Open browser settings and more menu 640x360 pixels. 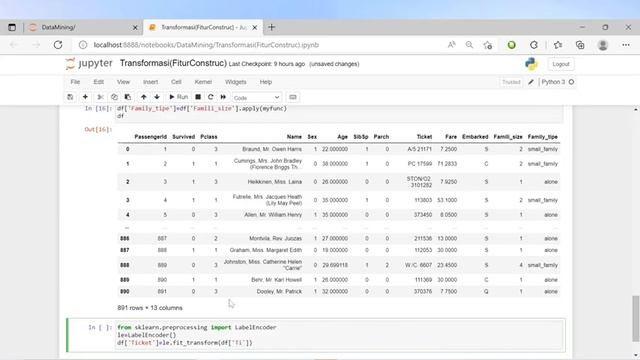point(626,45)
